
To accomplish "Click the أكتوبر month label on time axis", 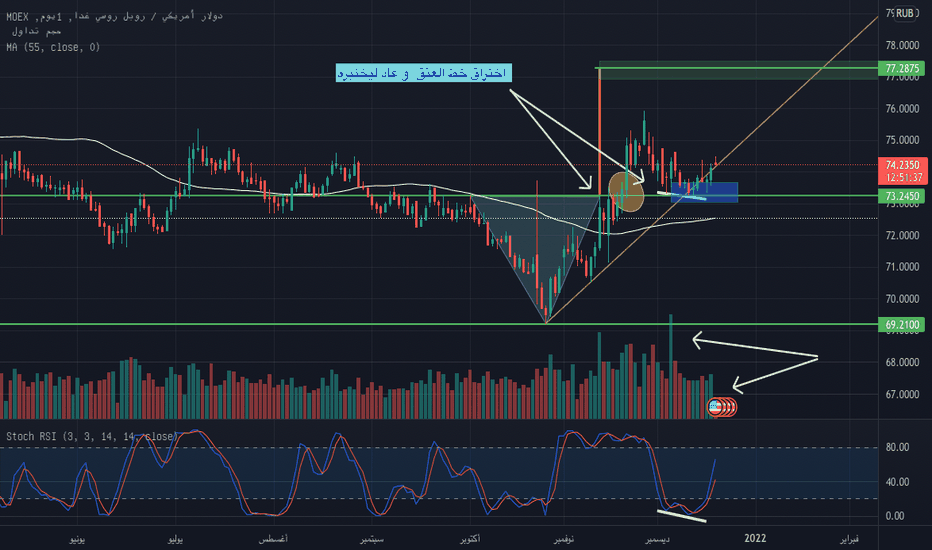I will [x=470, y=539].
